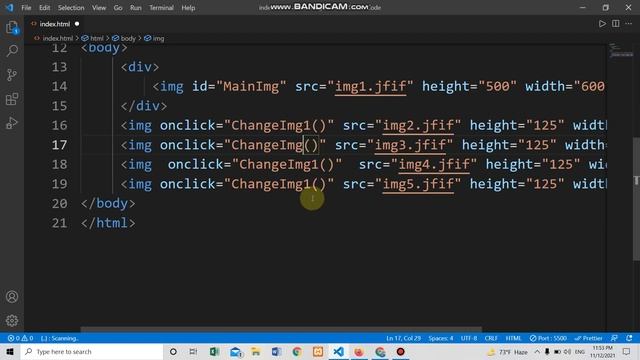Click the VS Code logo icon

click(x=9, y=7)
